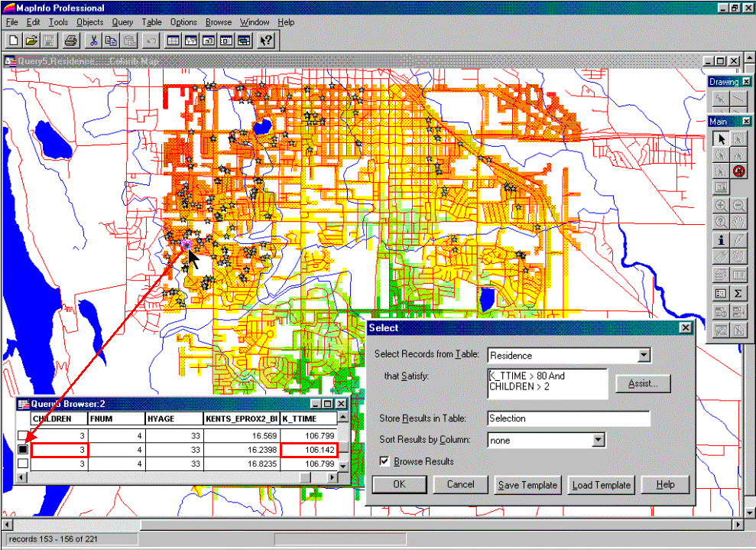Screen dimensions: 756x550
Task: Click Save Template in Select dialog
Action: (x=527, y=485)
